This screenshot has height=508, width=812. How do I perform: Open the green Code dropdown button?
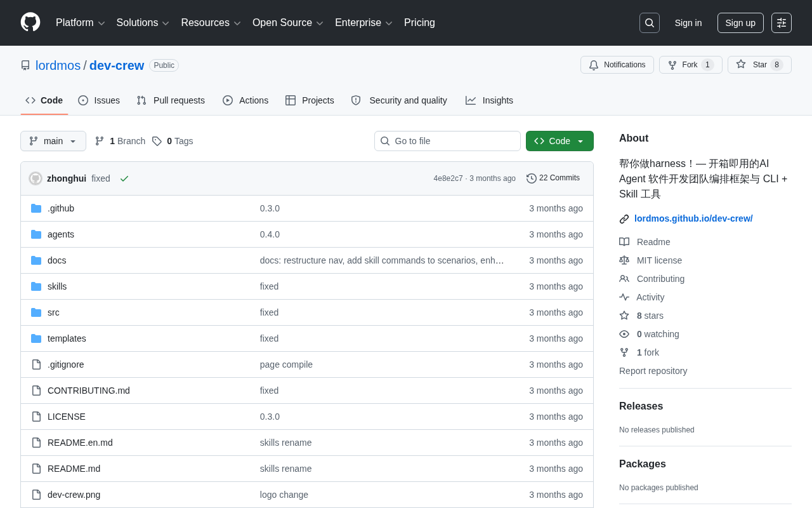click(560, 141)
